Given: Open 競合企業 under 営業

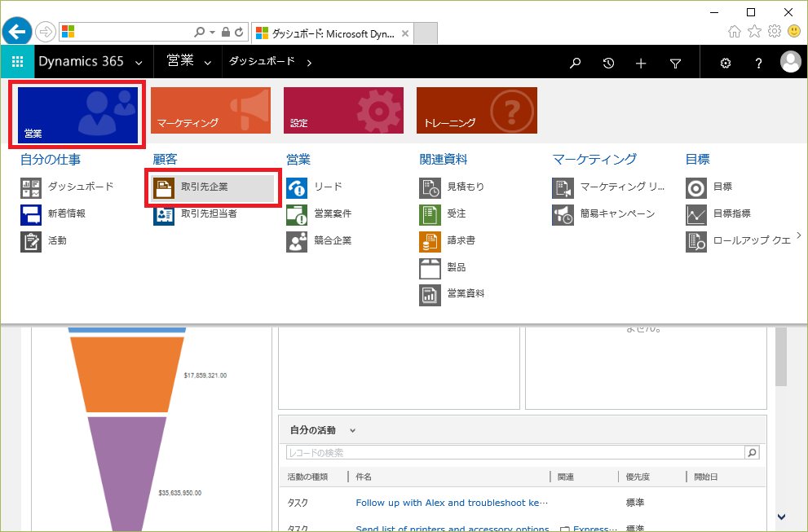Looking at the screenshot, I should [x=319, y=240].
